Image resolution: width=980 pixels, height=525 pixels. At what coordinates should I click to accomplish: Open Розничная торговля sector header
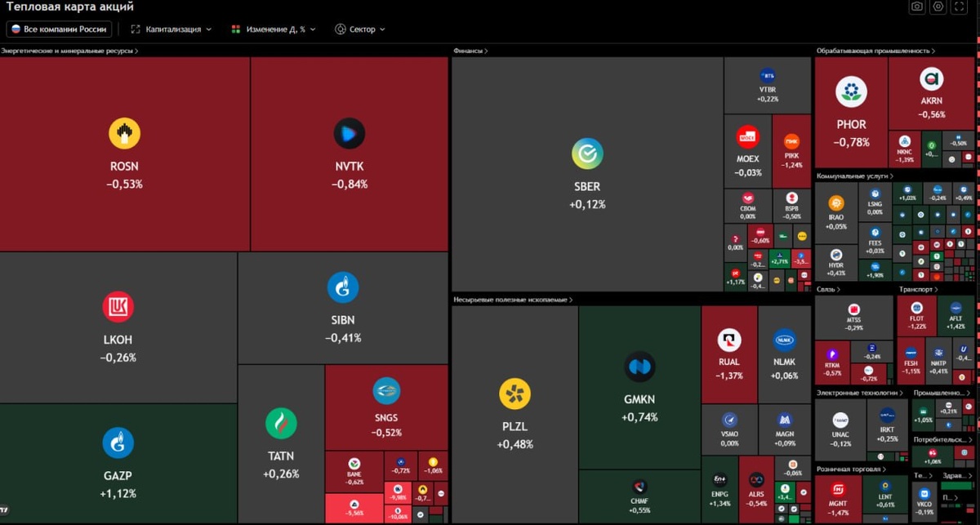click(x=851, y=469)
